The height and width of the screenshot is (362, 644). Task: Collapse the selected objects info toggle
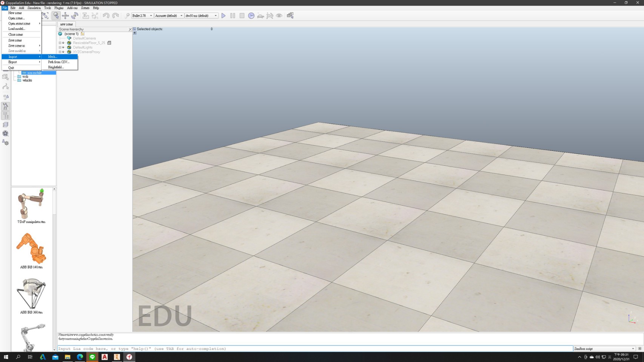click(x=134, y=29)
